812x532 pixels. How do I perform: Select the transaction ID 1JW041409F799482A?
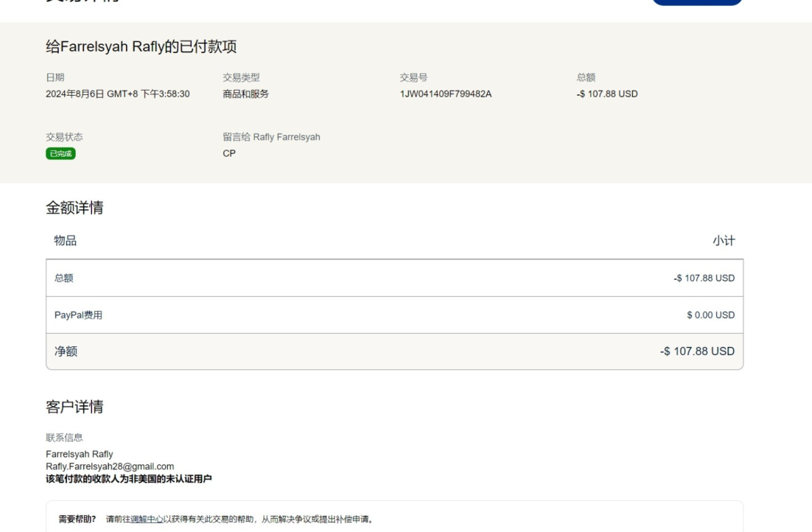tap(445, 94)
